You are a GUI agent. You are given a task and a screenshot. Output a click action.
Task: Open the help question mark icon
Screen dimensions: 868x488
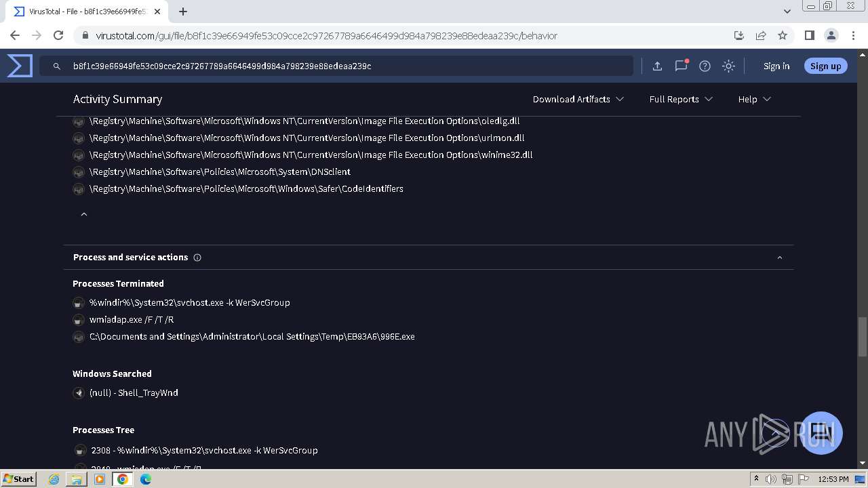coord(705,66)
